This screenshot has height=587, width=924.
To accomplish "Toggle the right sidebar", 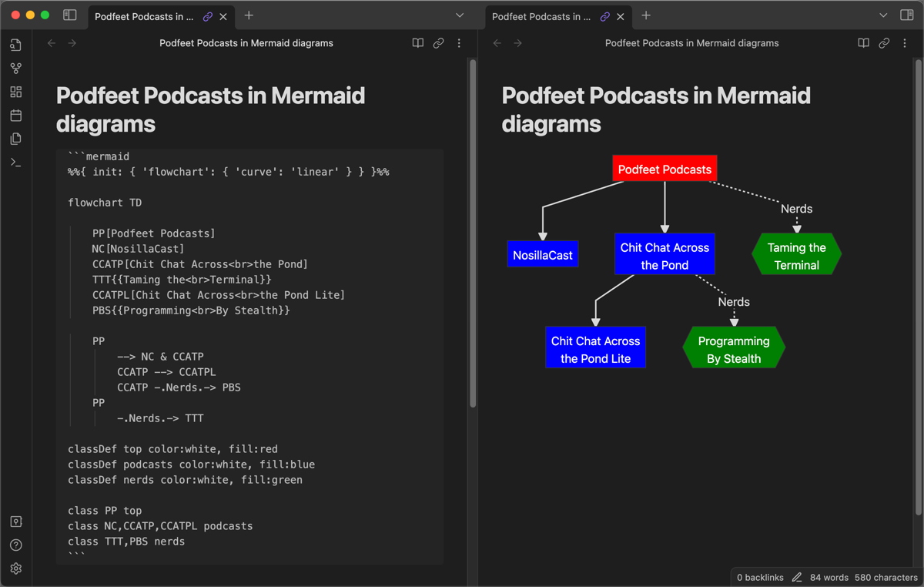I will [906, 15].
